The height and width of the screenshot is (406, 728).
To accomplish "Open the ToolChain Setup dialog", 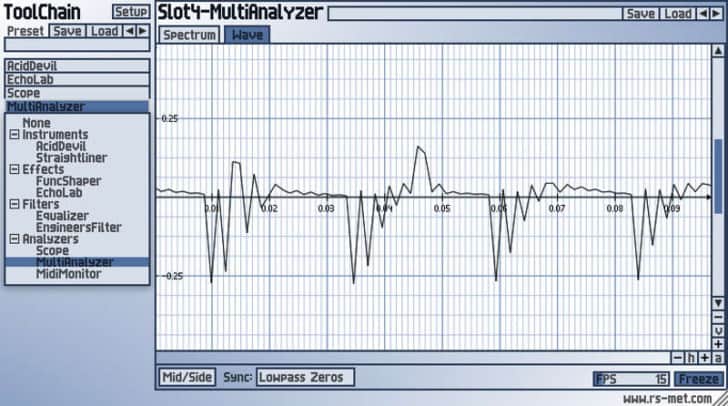I will click(x=131, y=12).
